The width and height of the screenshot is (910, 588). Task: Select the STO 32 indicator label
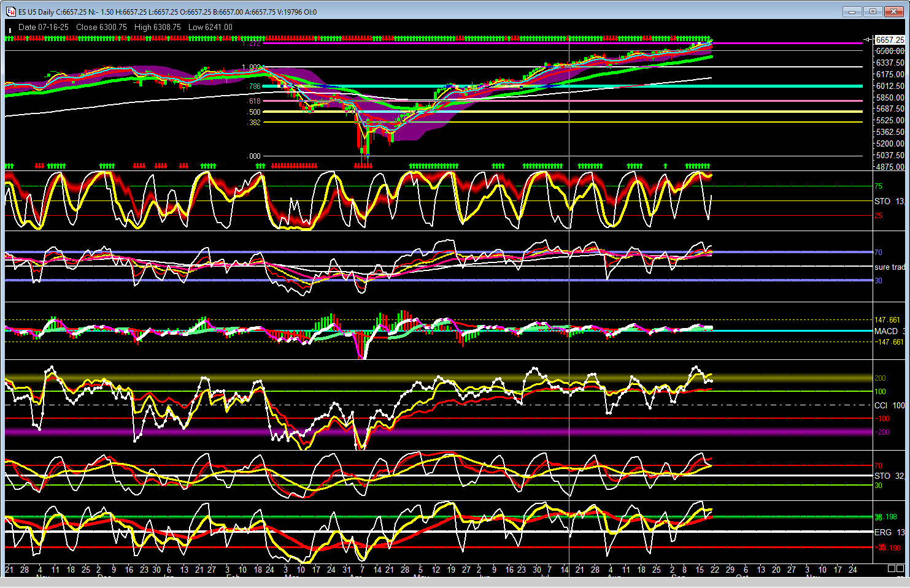tap(889, 476)
